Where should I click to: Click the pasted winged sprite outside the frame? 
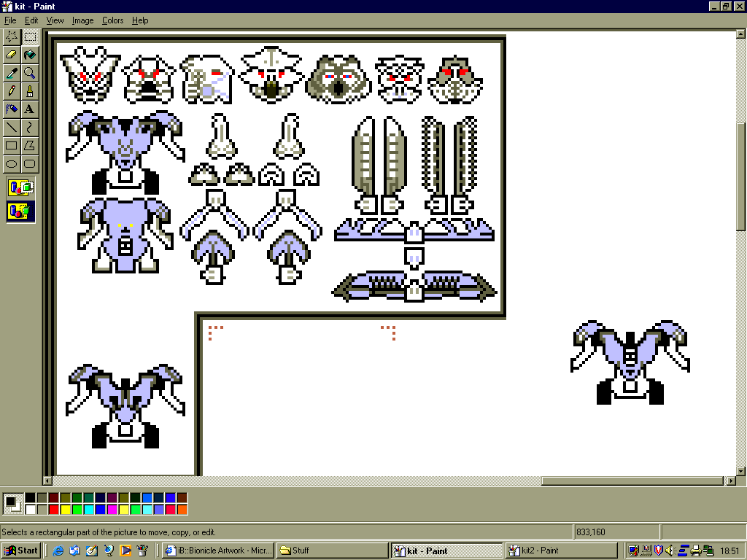pyautogui.click(x=630, y=362)
